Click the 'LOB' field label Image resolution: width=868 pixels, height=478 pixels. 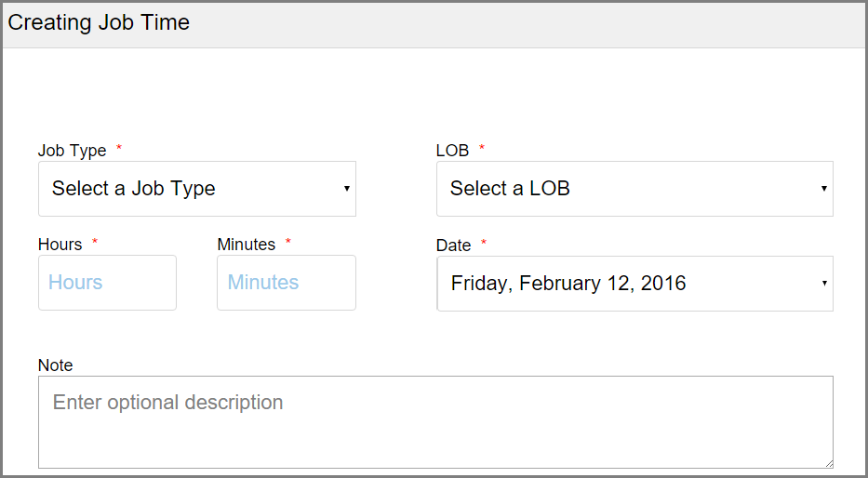(452, 151)
